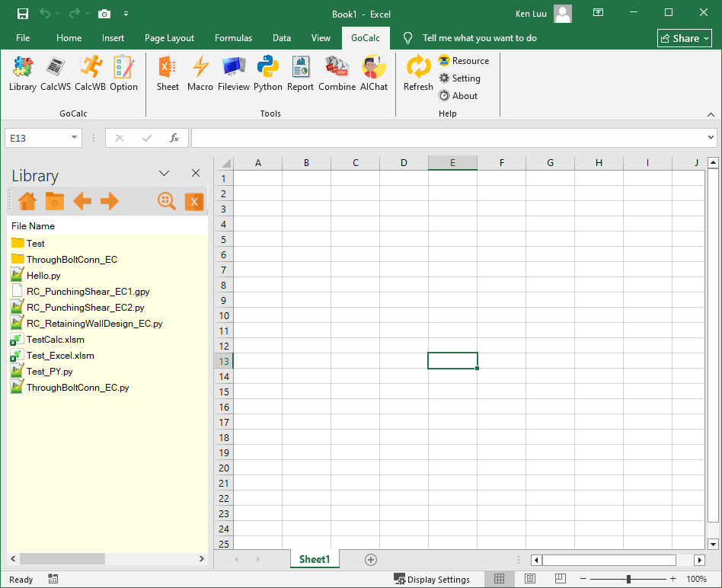Click the Ken Luu account name

[531, 14]
